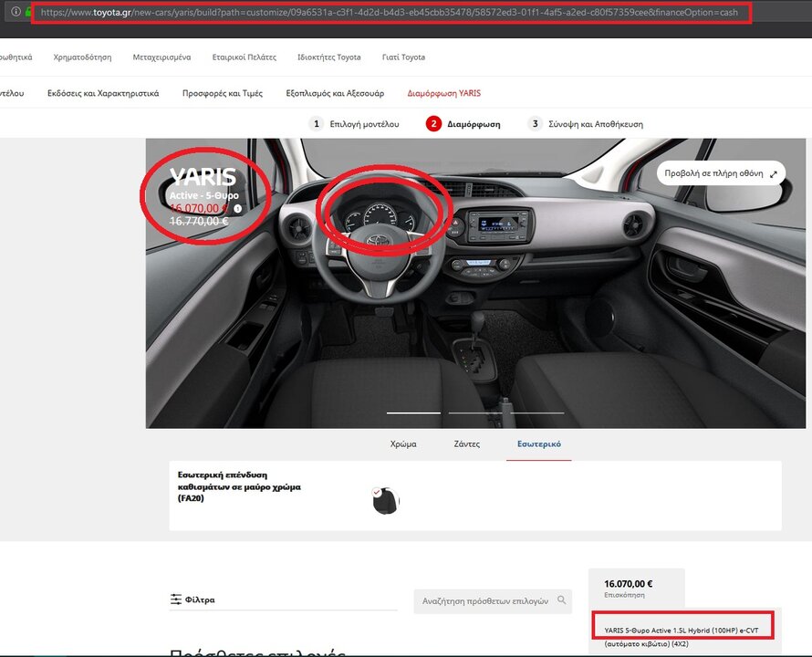
Task: Open the Μεταχειρισμένα menu item
Action: tap(161, 57)
